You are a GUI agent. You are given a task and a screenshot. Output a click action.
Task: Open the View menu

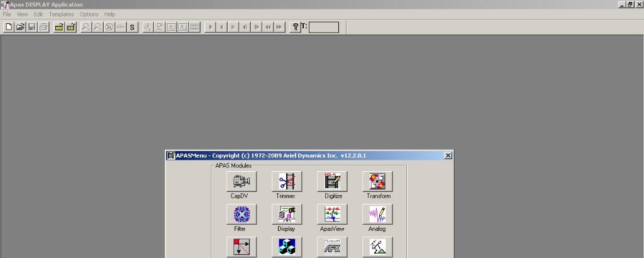[22, 14]
